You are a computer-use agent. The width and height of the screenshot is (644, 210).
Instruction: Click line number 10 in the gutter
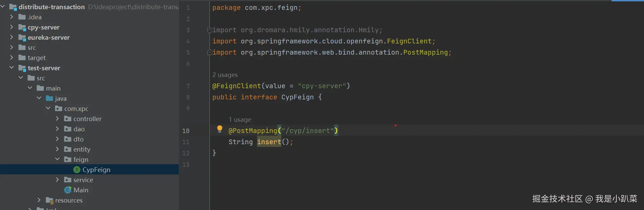pyautogui.click(x=186, y=131)
